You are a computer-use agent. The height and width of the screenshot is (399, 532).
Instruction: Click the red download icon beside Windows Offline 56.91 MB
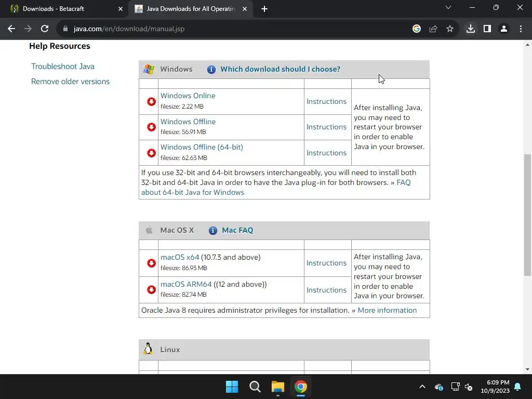click(151, 127)
